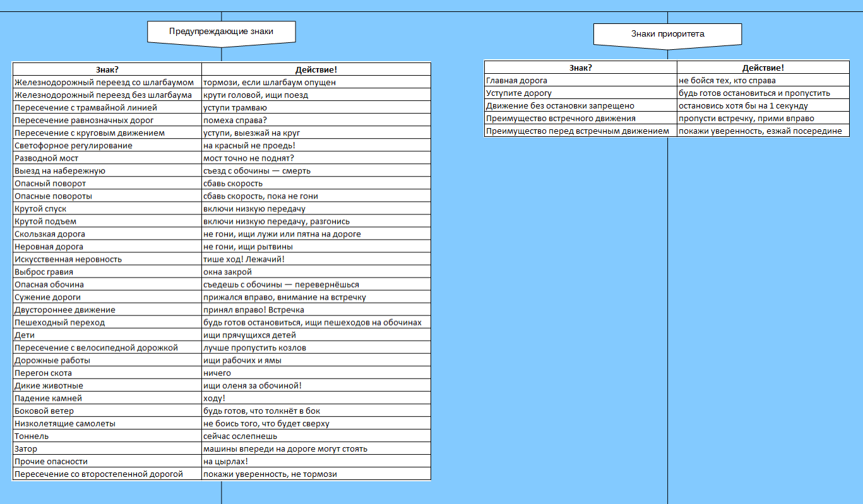Viewport: 863px width, 504px height.
Task: Select the 'Боковой ветер' cell
Action: (x=107, y=411)
